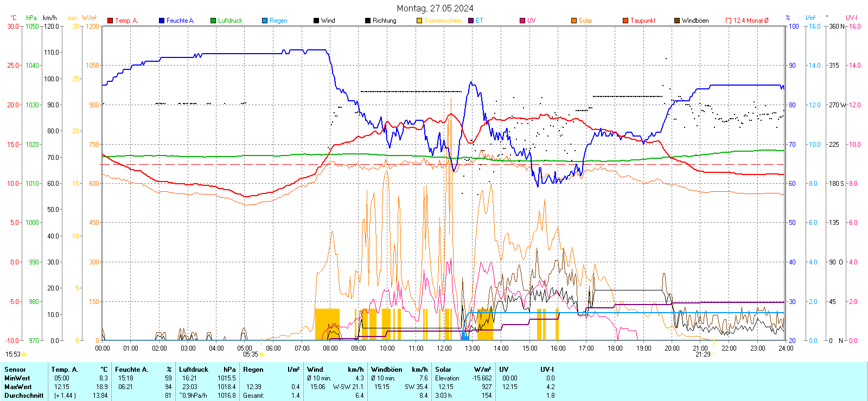Click the purple ET legend square
This screenshot has width=868, height=401.
coord(471,21)
